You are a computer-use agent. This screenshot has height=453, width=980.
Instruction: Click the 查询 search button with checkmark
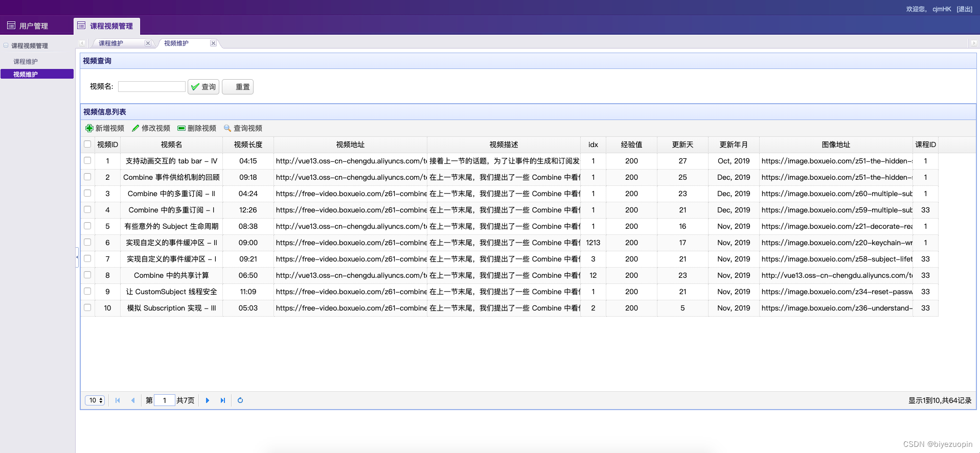[x=203, y=87]
